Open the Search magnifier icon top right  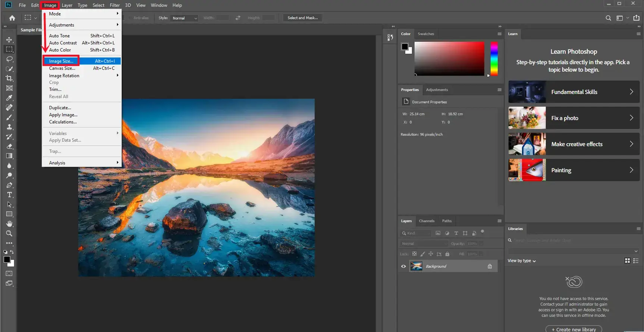pos(608,18)
